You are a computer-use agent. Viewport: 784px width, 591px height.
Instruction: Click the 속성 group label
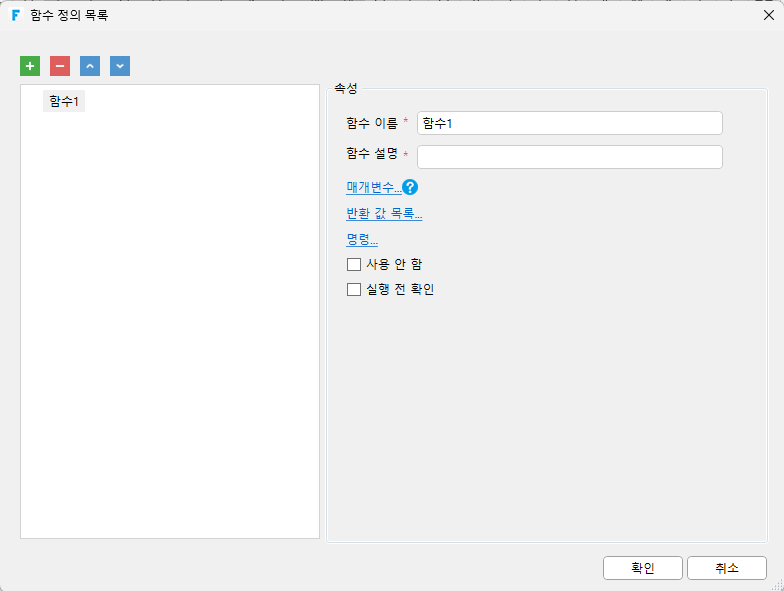[346, 88]
